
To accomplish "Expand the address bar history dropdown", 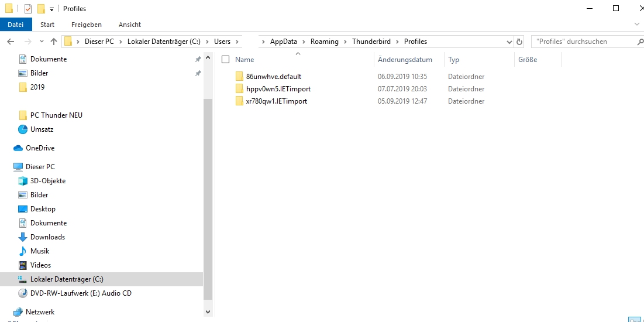I will pyautogui.click(x=509, y=42).
